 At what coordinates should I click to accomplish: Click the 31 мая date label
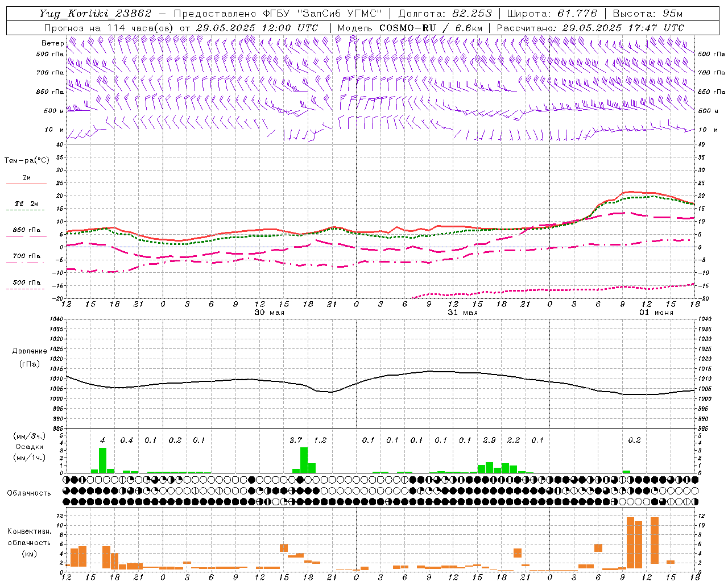pos(463,313)
